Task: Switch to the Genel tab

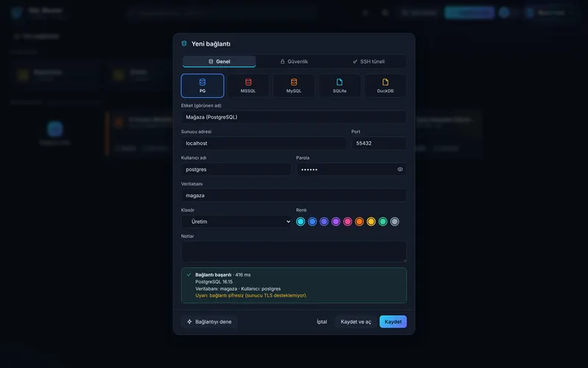Action: coord(219,61)
